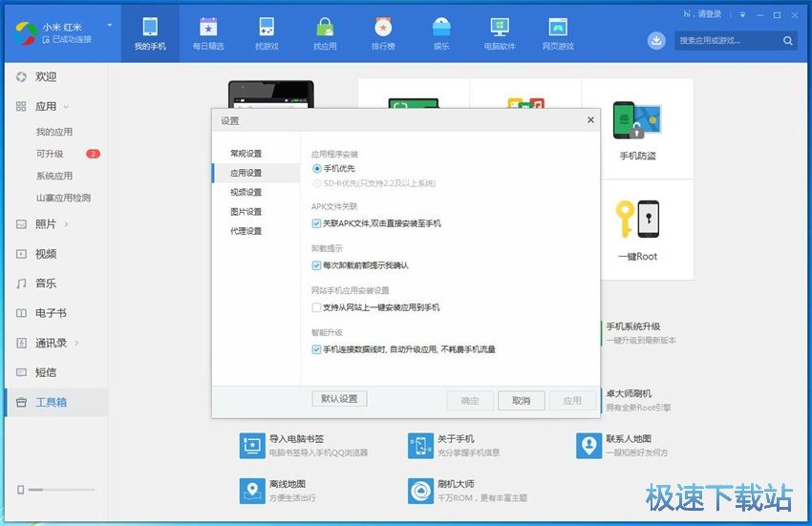
Task: Open 可升级 apps list
Action: coord(50,154)
